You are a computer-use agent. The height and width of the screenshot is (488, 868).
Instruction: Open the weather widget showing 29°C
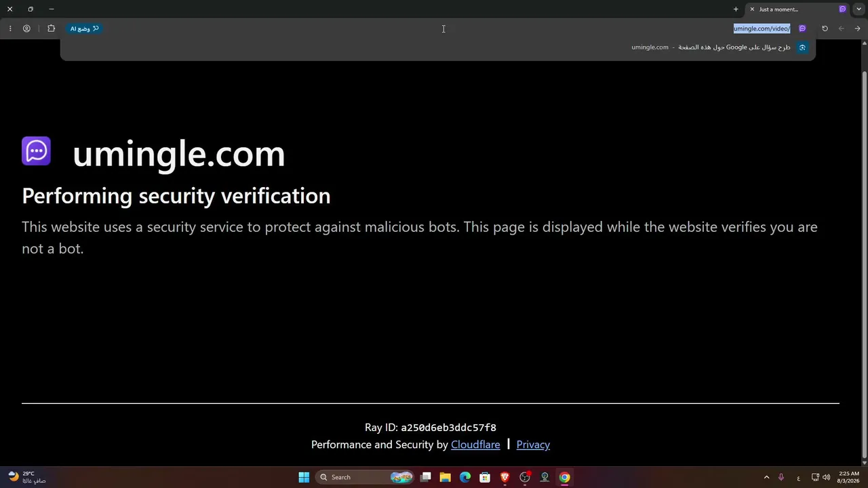(x=27, y=477)
